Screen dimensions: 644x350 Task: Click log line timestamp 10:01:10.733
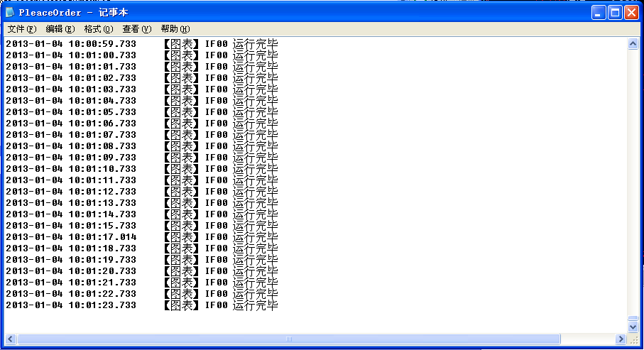[x=102, y=169]
